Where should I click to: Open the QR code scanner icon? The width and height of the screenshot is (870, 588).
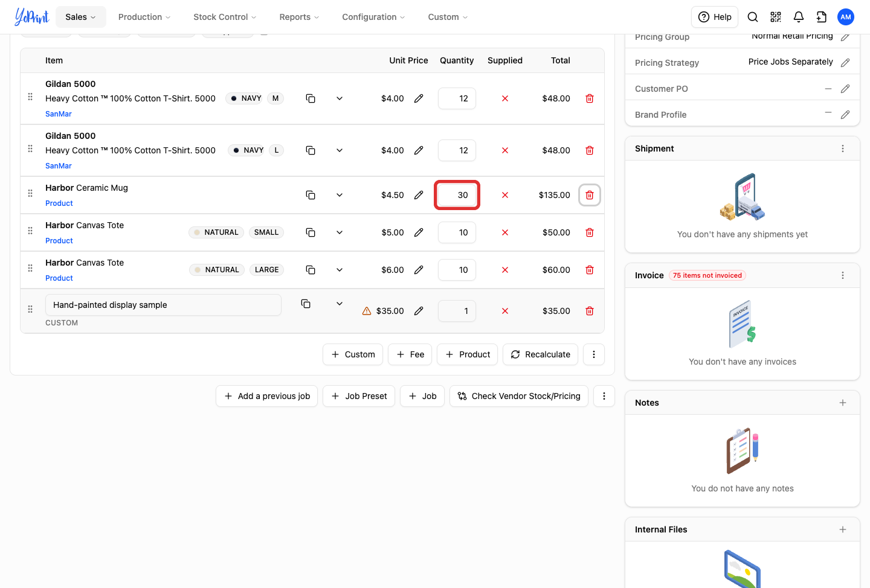click(776, 17)
